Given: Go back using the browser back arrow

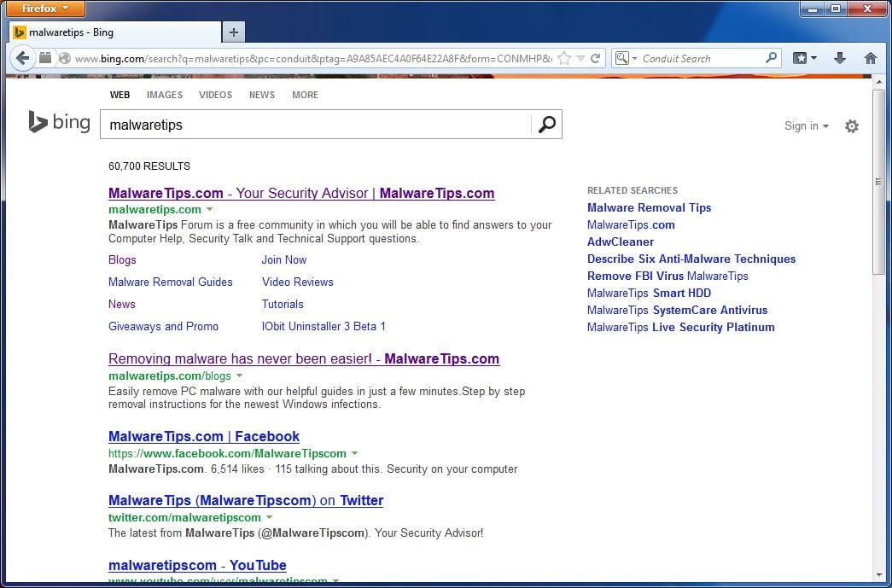Looking at the screenshot, I should 22,58.
